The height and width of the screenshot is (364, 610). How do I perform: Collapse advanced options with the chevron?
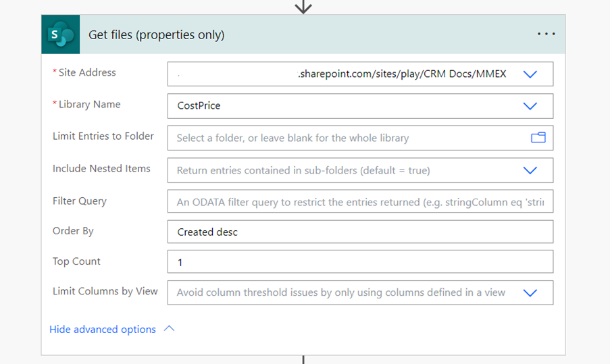pos(170,329)
